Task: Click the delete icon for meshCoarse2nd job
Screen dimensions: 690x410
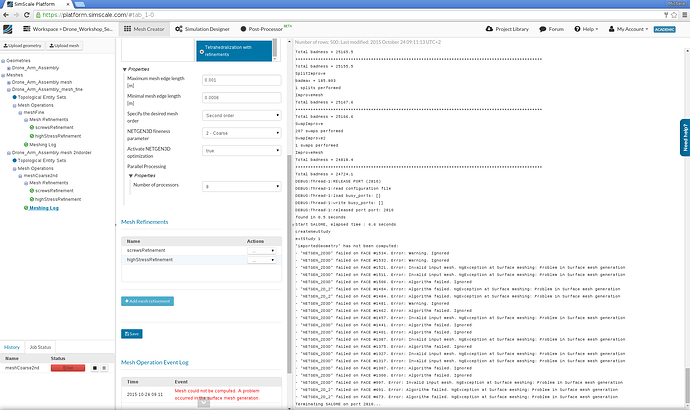Action: click(104, 368)
